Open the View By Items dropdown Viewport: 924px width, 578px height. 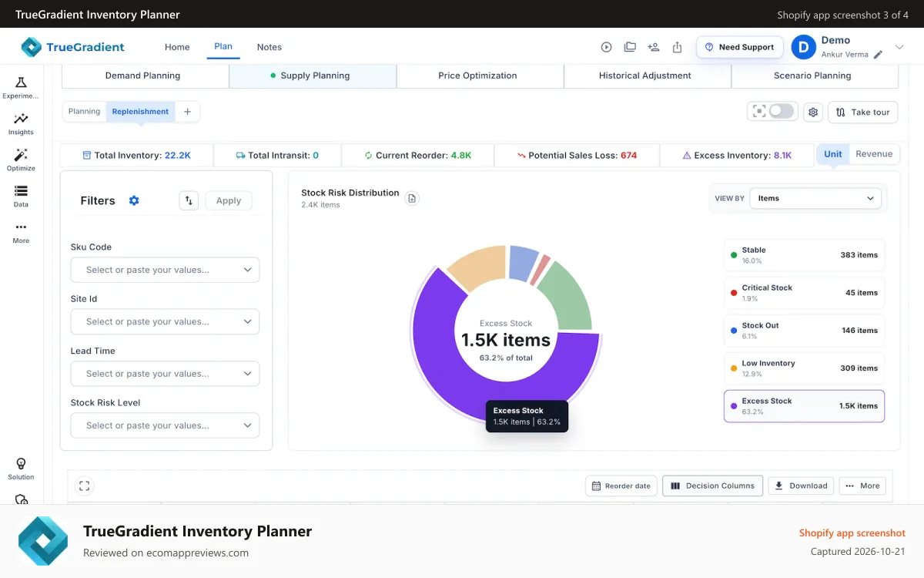[816, 198]
